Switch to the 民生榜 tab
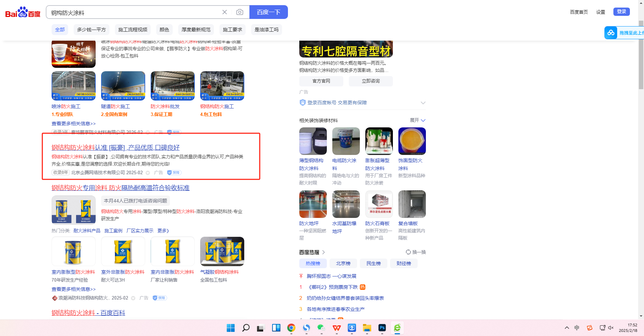This screenshot has height=336, width=644. [374, 263]
